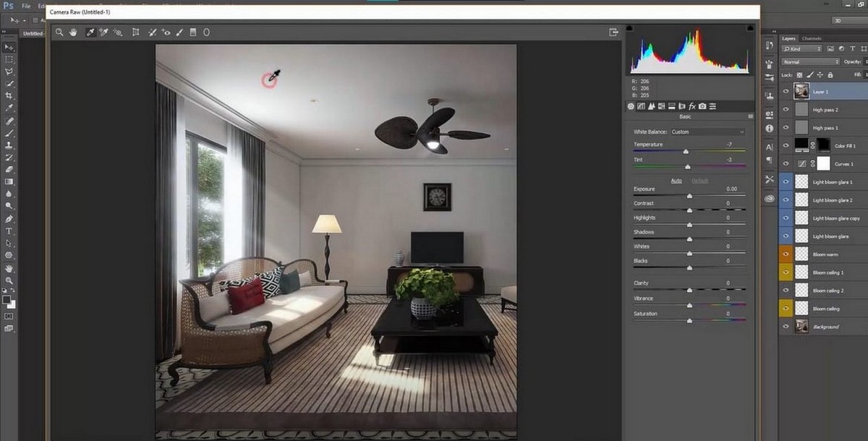Open the Tone Curve panel tab
The width and height of the screenshot is (868, 441).
coord(641,106)
